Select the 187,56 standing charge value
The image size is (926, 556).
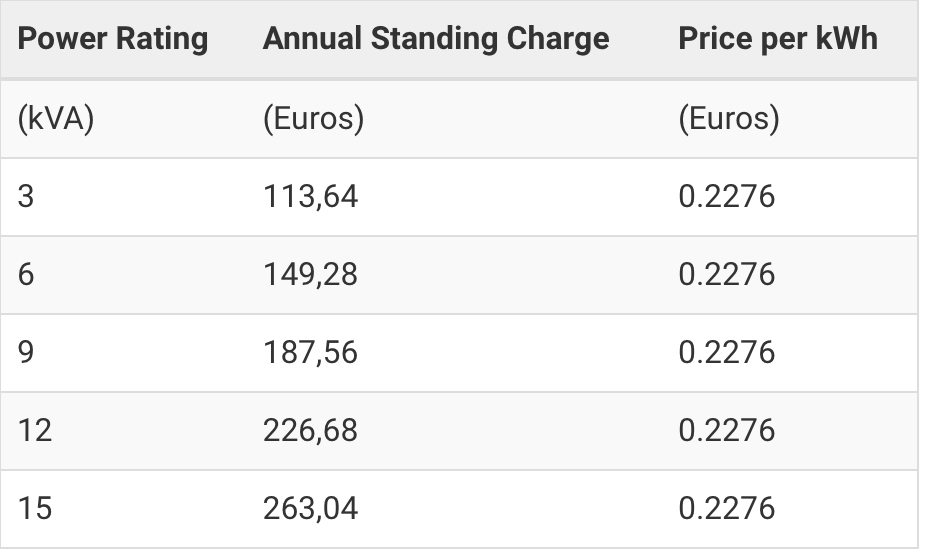pos(310,352)
